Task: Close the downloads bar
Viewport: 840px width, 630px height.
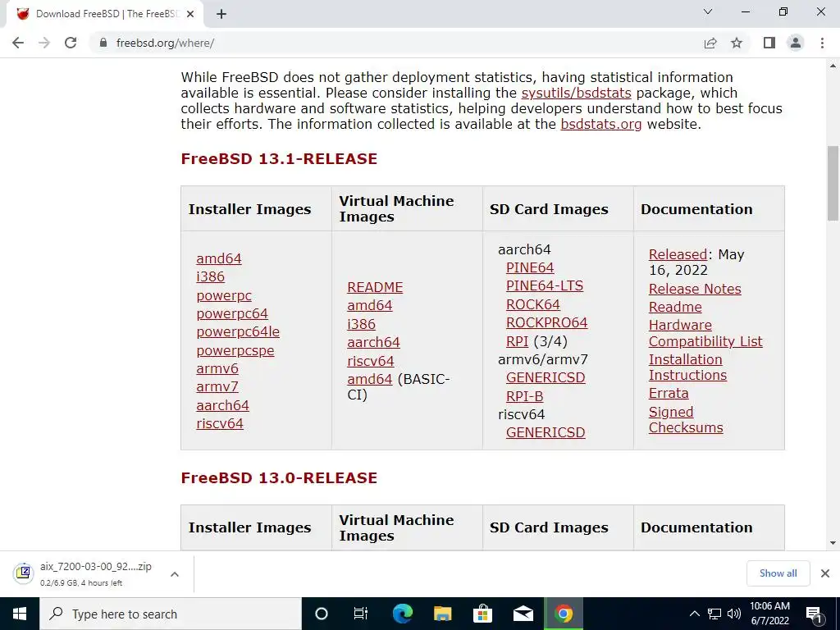Action: point(825,573)
